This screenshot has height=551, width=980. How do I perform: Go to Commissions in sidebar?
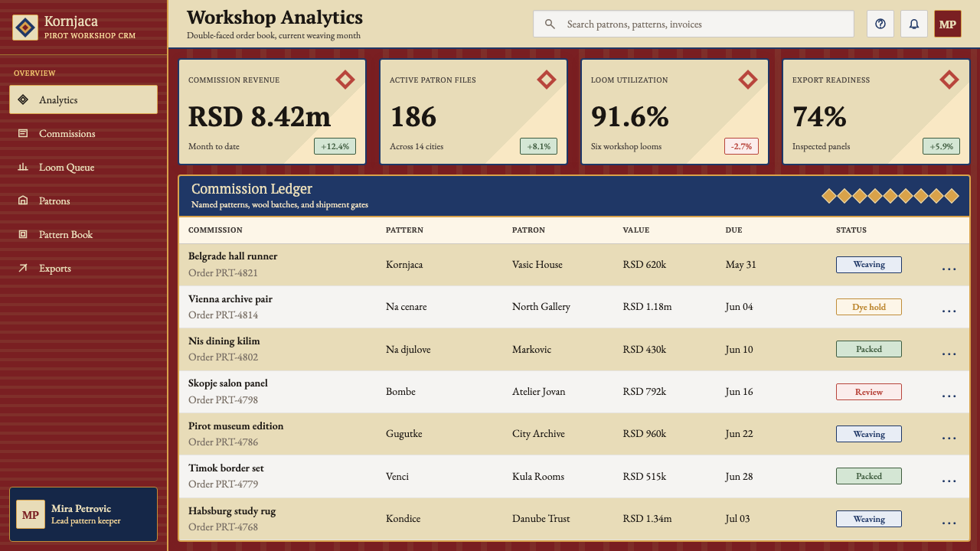pyautogui.click(x=83, y=133)
